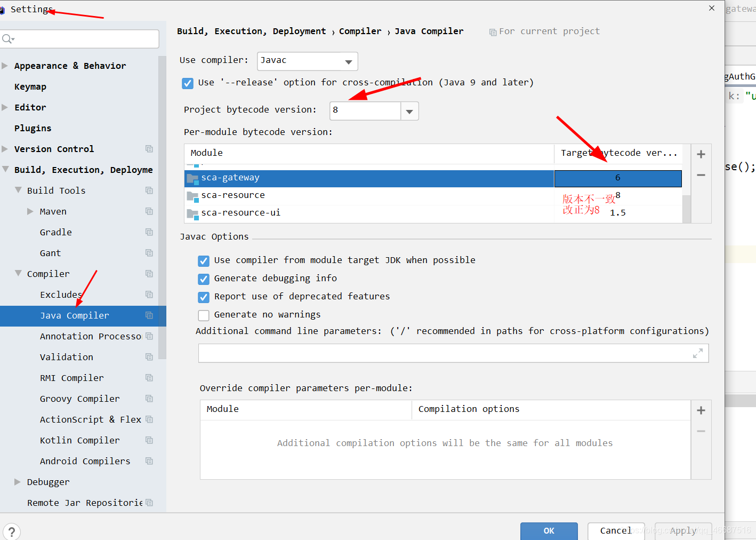Click plus icon beside compiler parameters override table
Viewport: 756px width, 540px height.
[x=701, y=410]
